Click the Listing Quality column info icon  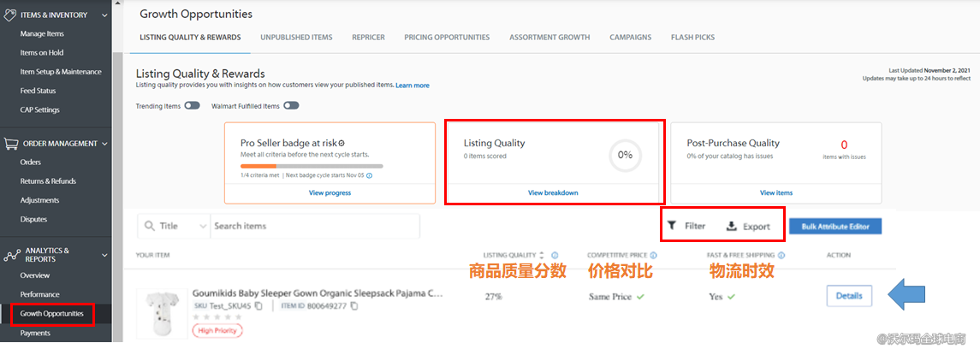(555, 256)
